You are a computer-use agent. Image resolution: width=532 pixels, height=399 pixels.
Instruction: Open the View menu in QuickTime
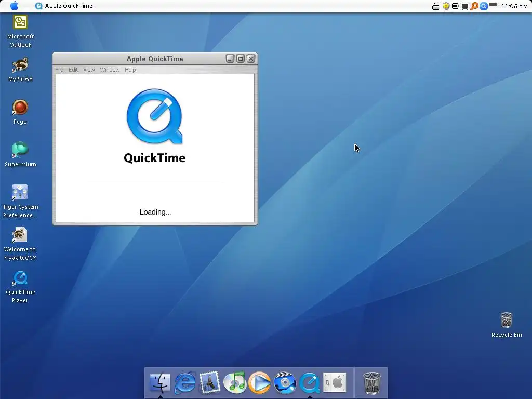point(89,70)
